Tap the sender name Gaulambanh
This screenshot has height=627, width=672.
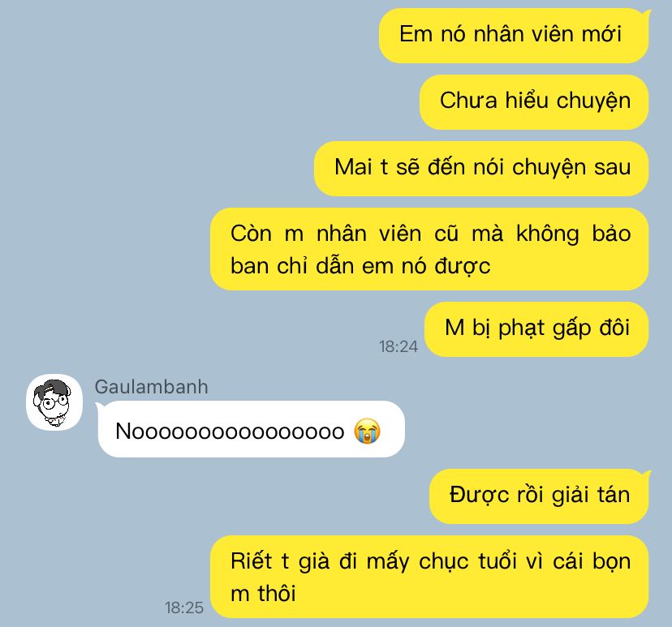[x=151, y=386]
